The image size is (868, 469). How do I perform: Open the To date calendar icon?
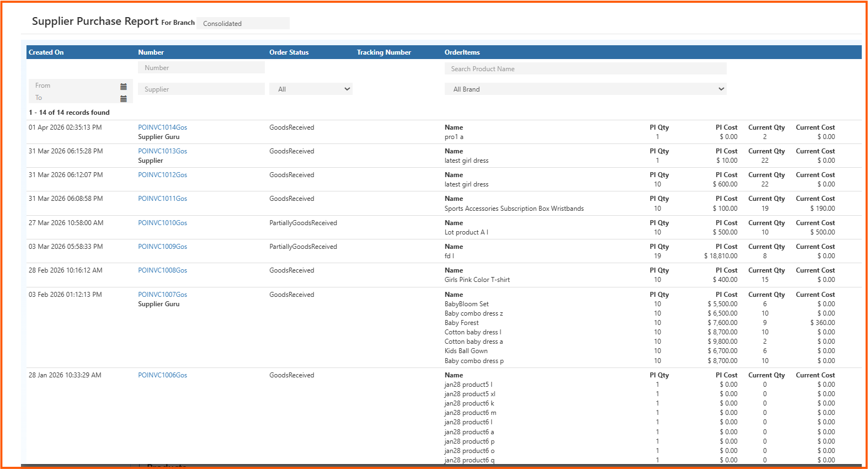point(123,99)
